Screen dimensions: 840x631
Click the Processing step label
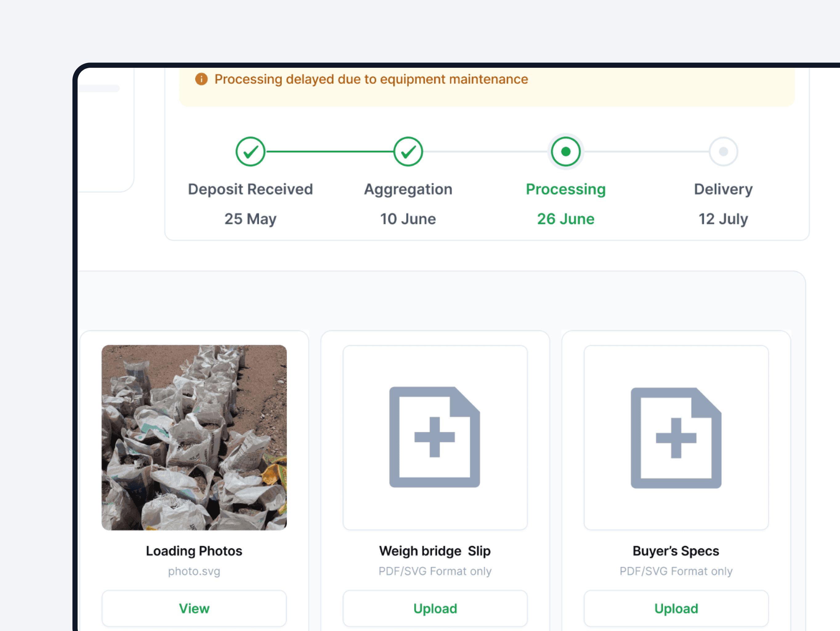pyautogui.click(x=565, y=189)
